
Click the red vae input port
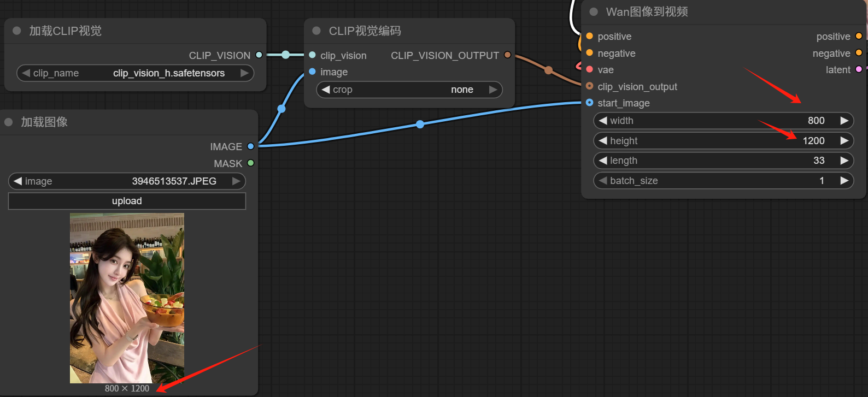pos(589,69)
